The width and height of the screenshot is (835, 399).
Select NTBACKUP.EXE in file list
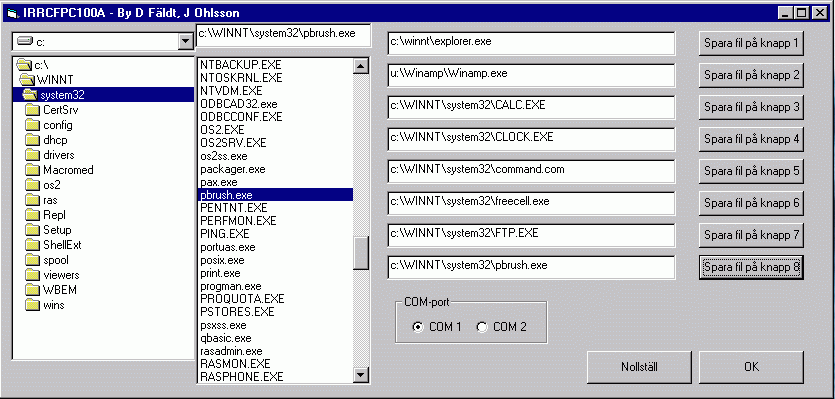275,64
